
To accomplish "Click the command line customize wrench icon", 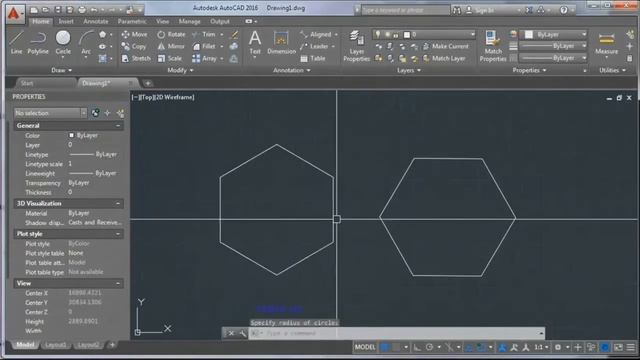I will pos(242,333).
